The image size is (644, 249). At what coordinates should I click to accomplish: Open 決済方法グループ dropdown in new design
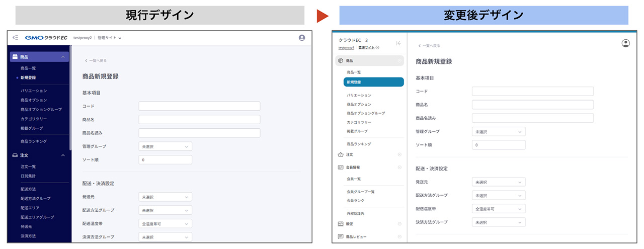click(499, 222)
